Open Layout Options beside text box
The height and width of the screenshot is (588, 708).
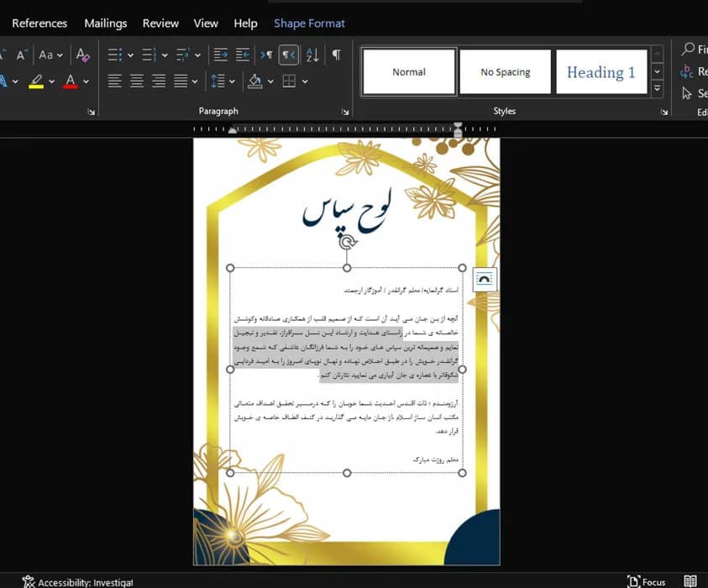[484, 279]
